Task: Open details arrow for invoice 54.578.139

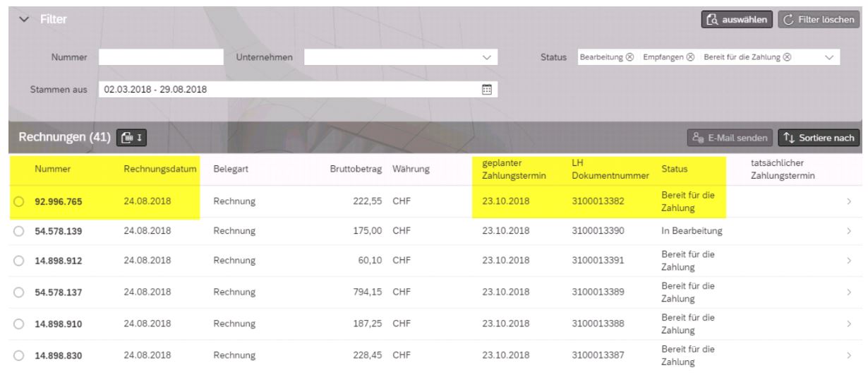Action: (x=849, y=231)
